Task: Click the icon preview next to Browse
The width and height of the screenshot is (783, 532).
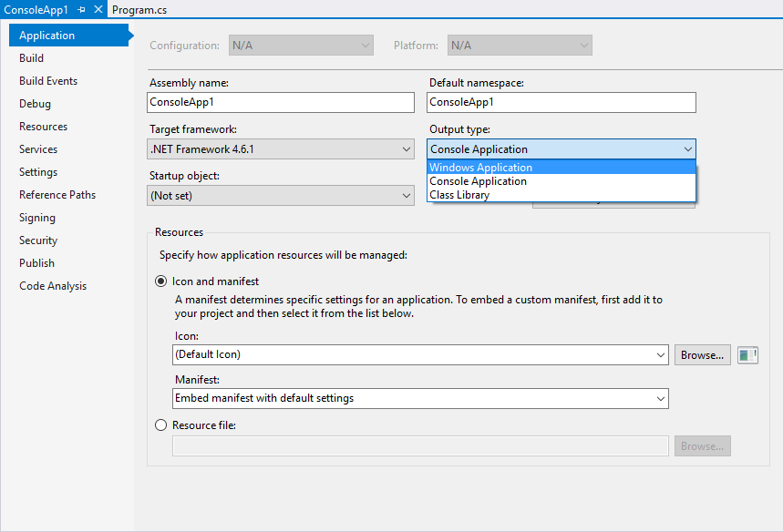Action: [747, 355]
